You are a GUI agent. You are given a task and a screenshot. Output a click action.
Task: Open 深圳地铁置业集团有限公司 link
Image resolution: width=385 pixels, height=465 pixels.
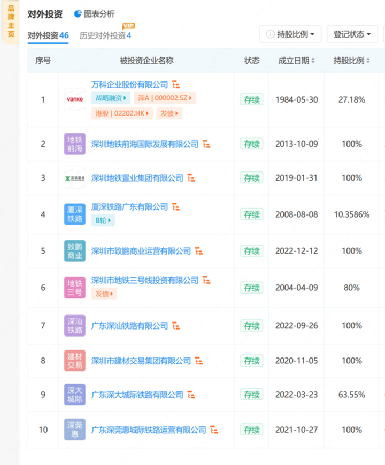[x=137, y=178]
